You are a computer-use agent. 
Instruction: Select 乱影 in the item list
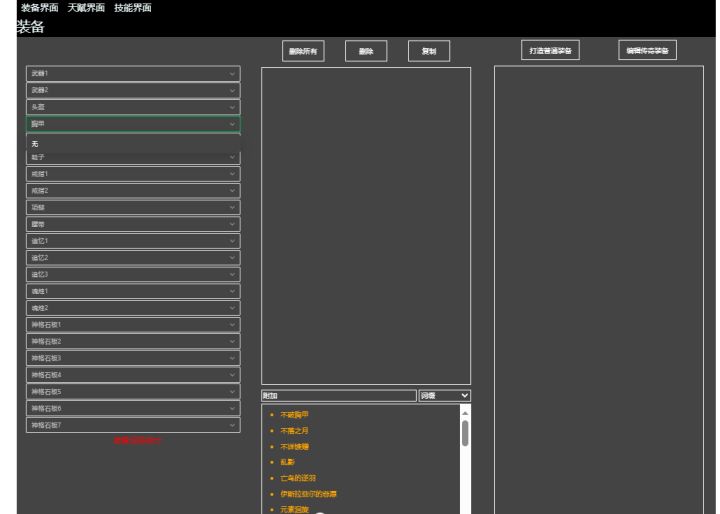pyautogui.click(x=287, y=462)
